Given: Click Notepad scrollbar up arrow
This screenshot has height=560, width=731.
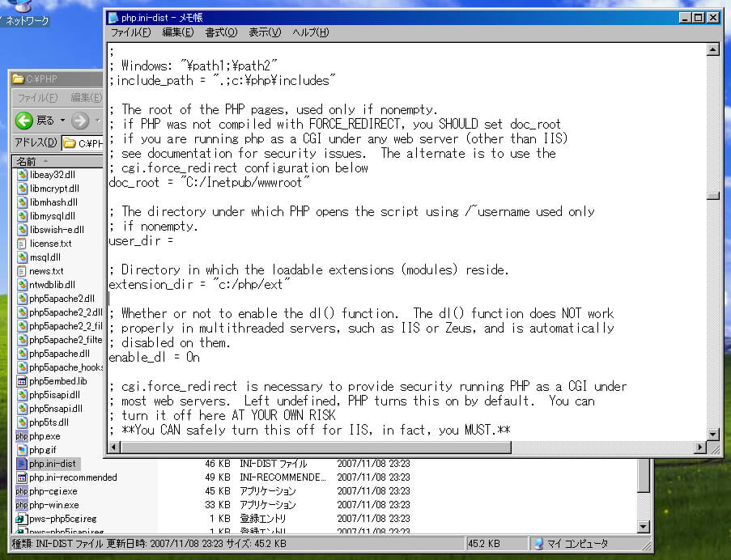Looking at the screenshot, I should click(x=713, y=49).
